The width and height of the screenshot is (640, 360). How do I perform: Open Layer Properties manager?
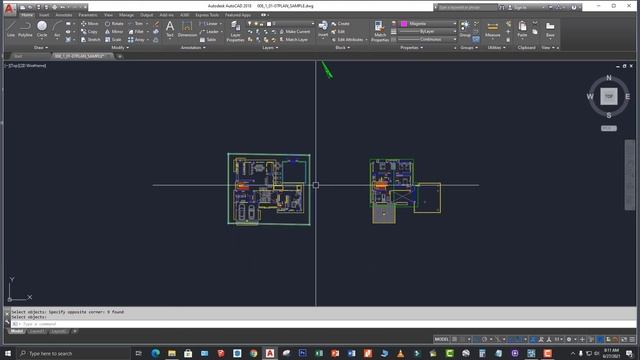point(236,31)
